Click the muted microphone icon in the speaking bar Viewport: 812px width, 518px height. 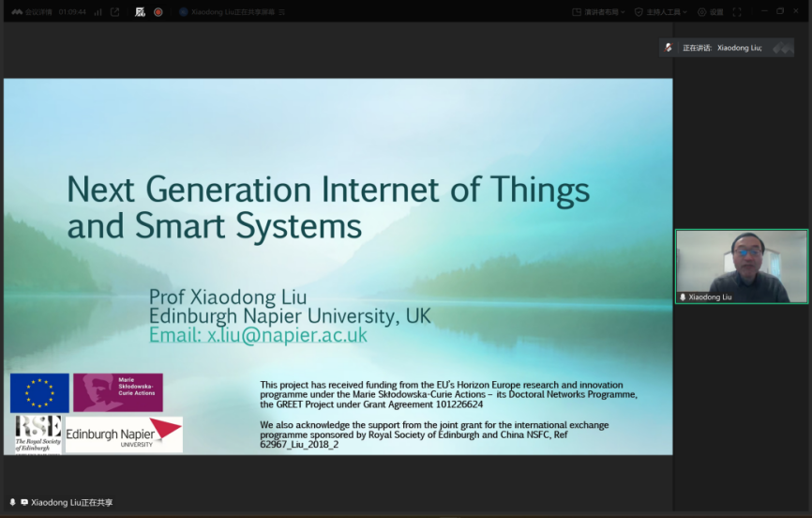669,47
